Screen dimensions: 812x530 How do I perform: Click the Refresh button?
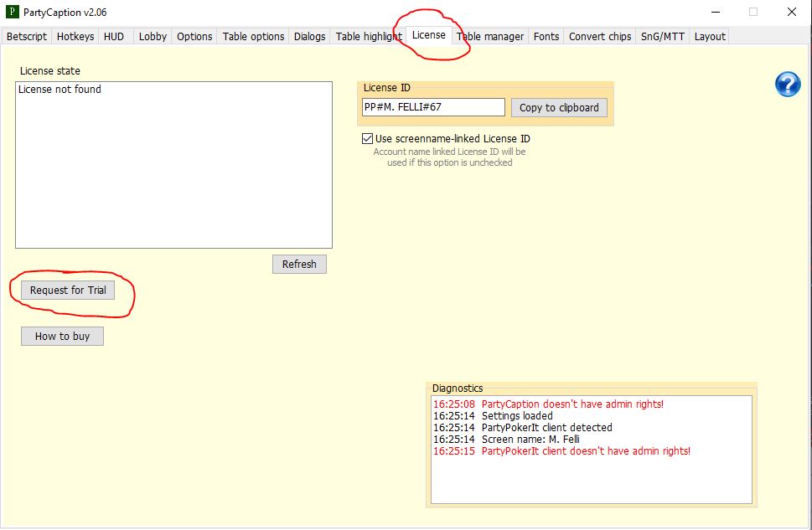pyautogui.click(x=299, y=264)
